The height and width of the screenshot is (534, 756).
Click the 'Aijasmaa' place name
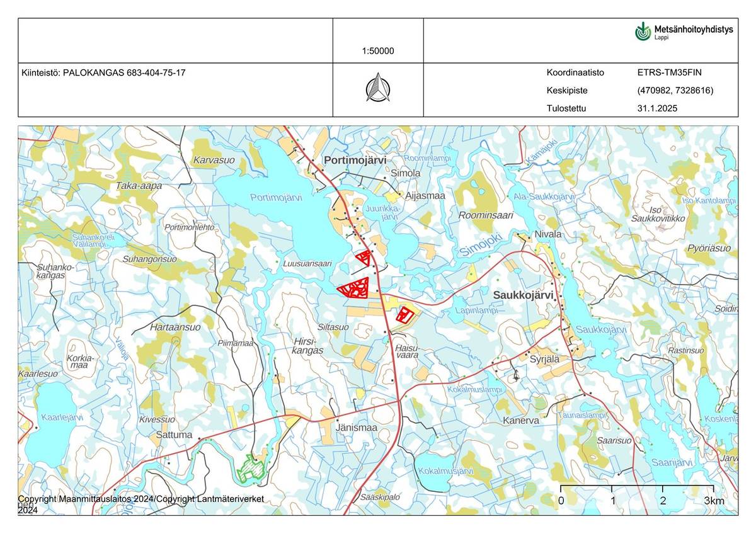click(x=425, y=196)
